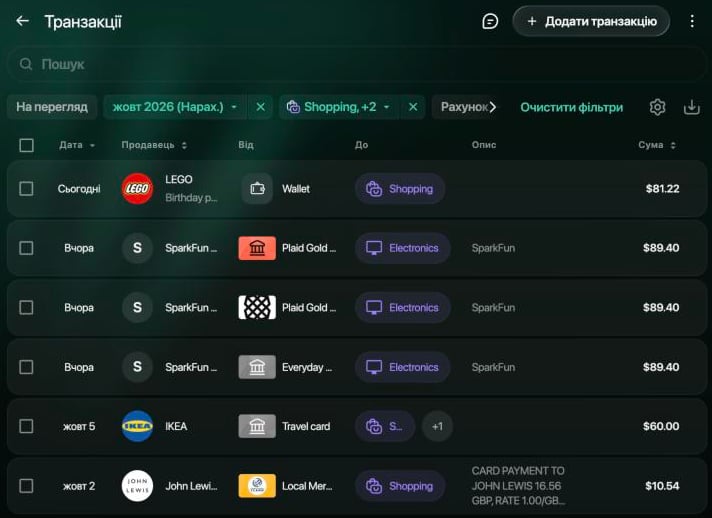The image size is (712, 518).
Task: Click the Сьогодні date cell
Action: pos(79,188)
